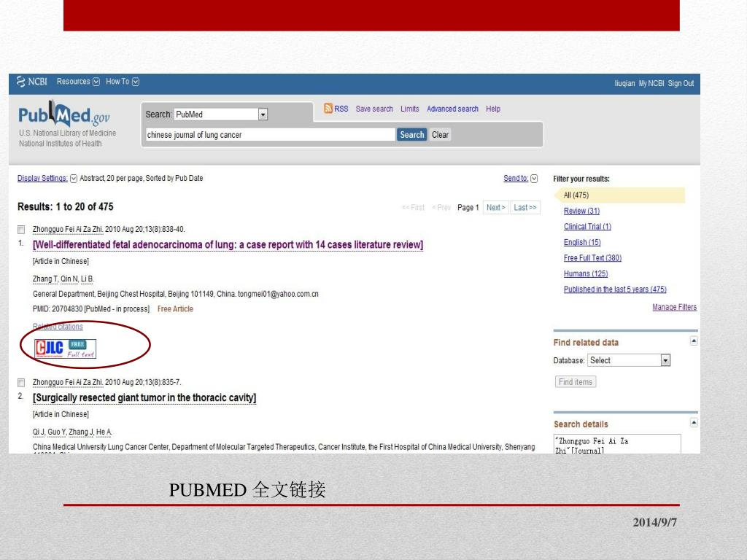Open the Help link
747x560 pixels.
493,109
